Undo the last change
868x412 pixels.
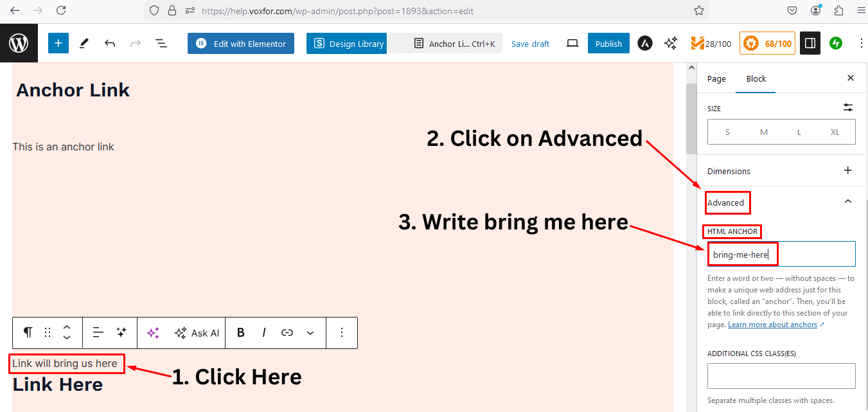[110, 43]
